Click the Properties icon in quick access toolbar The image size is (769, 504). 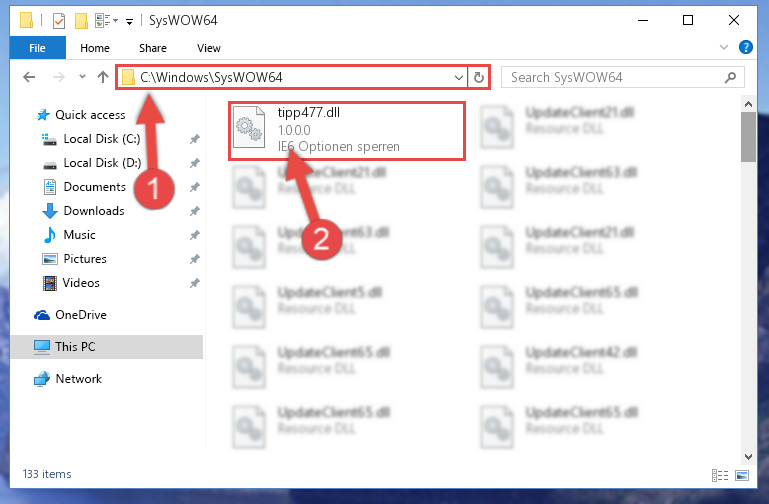59,21
